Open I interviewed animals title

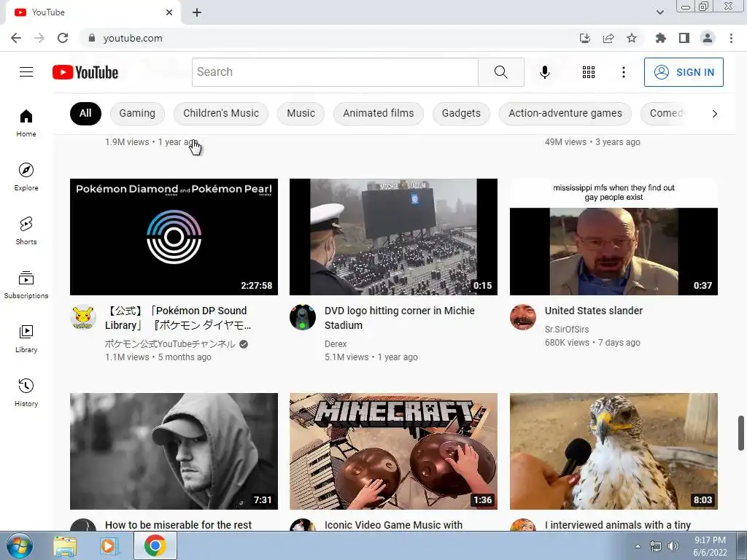click(618, 525)
